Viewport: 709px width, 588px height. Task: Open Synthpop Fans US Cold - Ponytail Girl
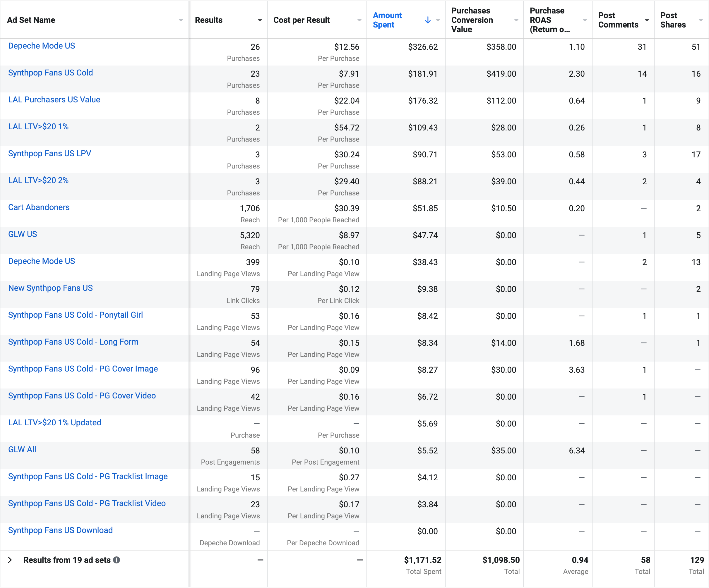tap(75, 315)
